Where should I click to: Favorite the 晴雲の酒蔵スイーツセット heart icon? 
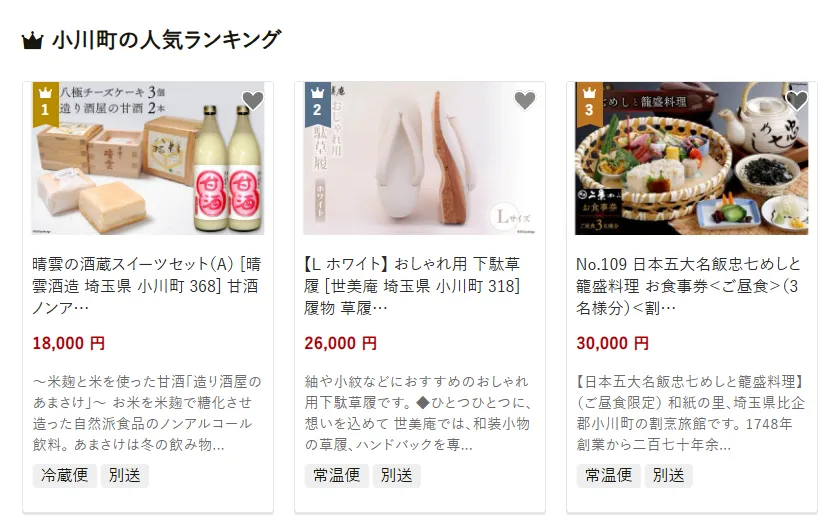253,100
